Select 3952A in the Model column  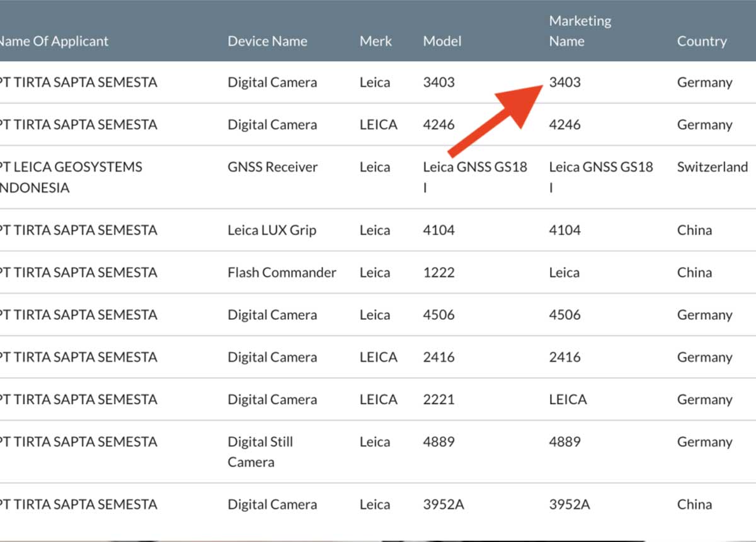tap(444, 505)
